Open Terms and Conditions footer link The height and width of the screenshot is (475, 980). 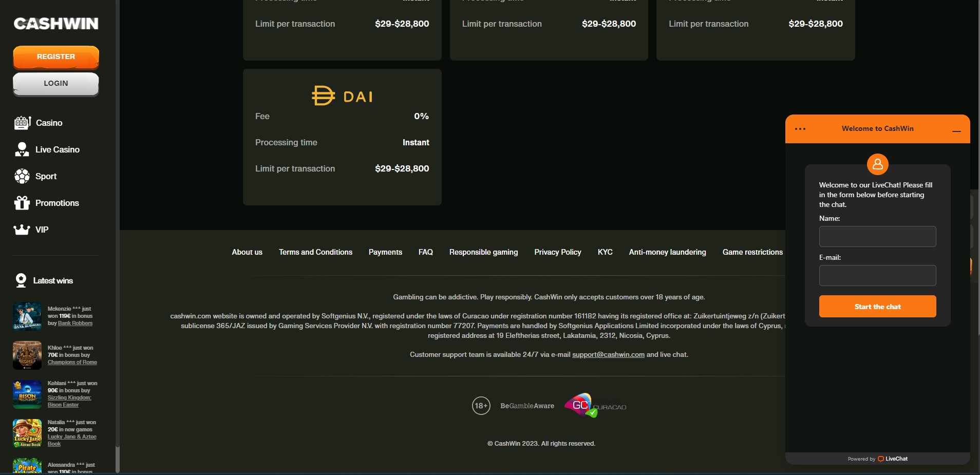point(315,252)
